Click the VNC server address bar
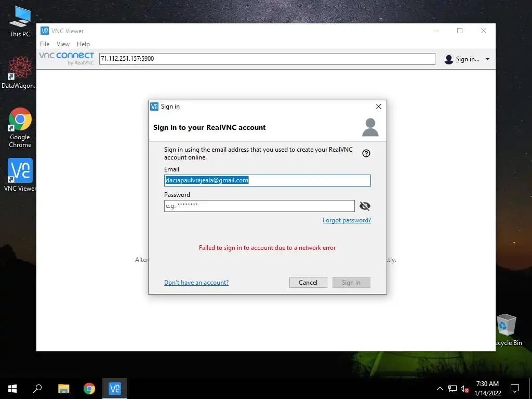Screen dimensions: 532x399 tap(267, 59)
